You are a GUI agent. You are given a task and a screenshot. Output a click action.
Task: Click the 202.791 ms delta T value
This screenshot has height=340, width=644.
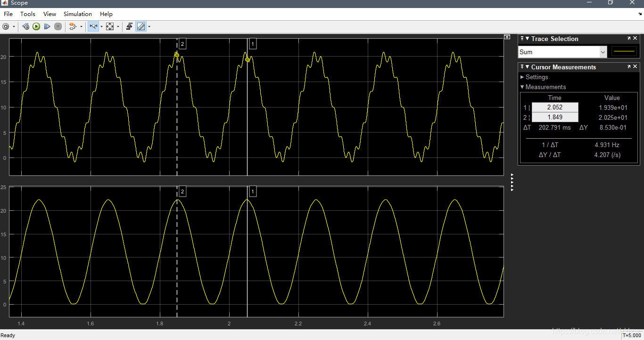point(554,127)
